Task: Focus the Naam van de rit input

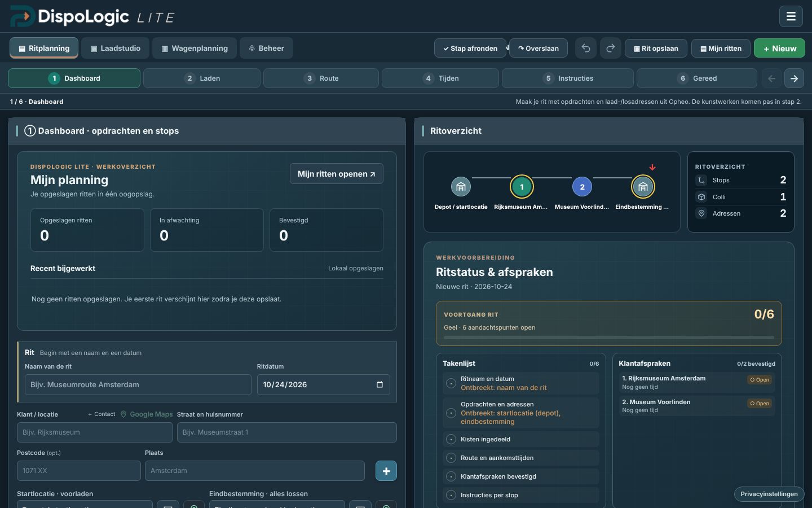Action: [138, 384]
